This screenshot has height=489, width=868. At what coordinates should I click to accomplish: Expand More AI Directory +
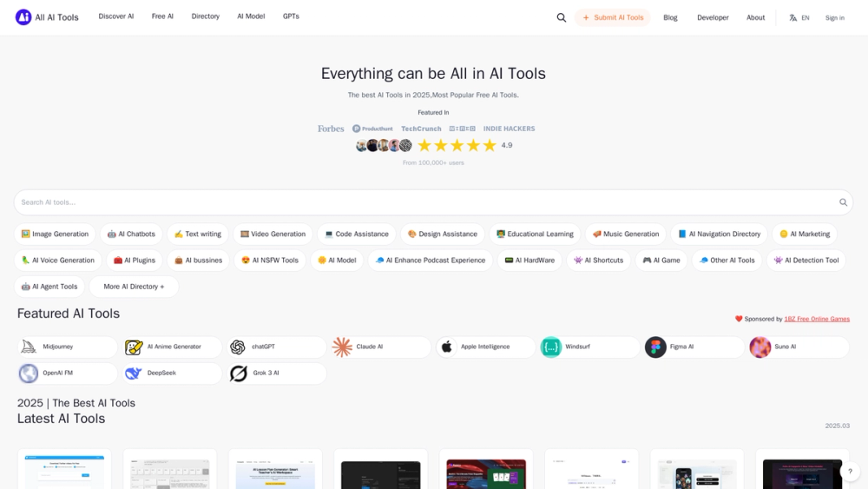point(134,287)
